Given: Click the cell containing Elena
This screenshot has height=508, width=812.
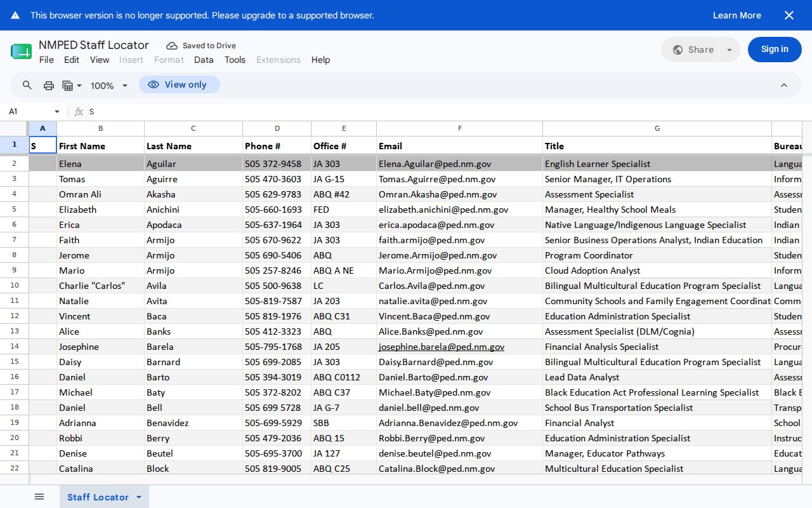Looking at the screenshot, I should coord(100,164).
